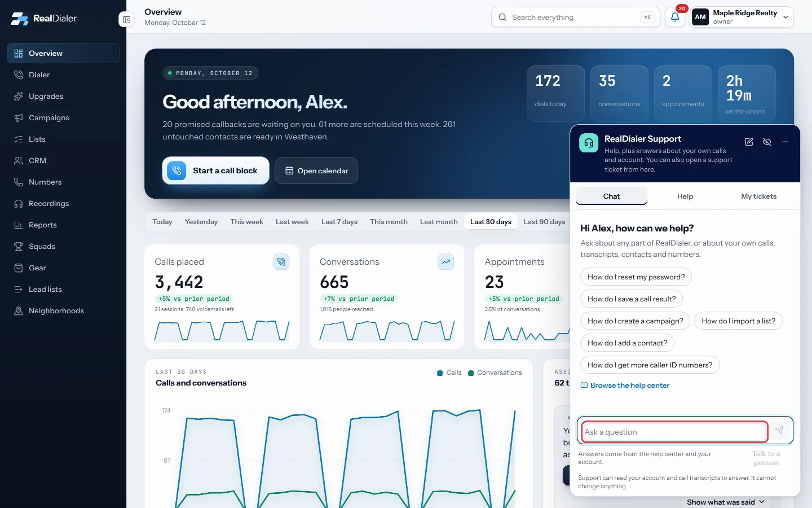Go to Overview in the sidebar
Image resolution: width=812 pixels, height=508 pixels.
point(63,54)
